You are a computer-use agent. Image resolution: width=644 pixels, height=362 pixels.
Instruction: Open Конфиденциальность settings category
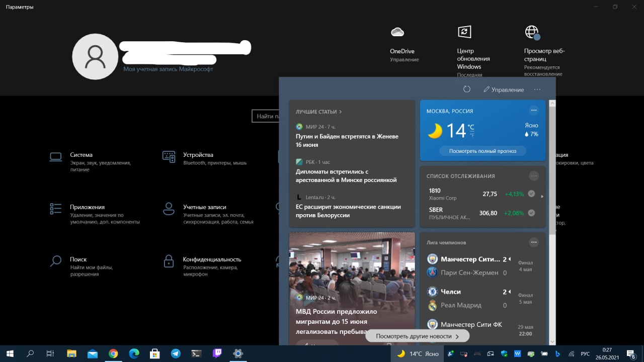coord(202,266)
